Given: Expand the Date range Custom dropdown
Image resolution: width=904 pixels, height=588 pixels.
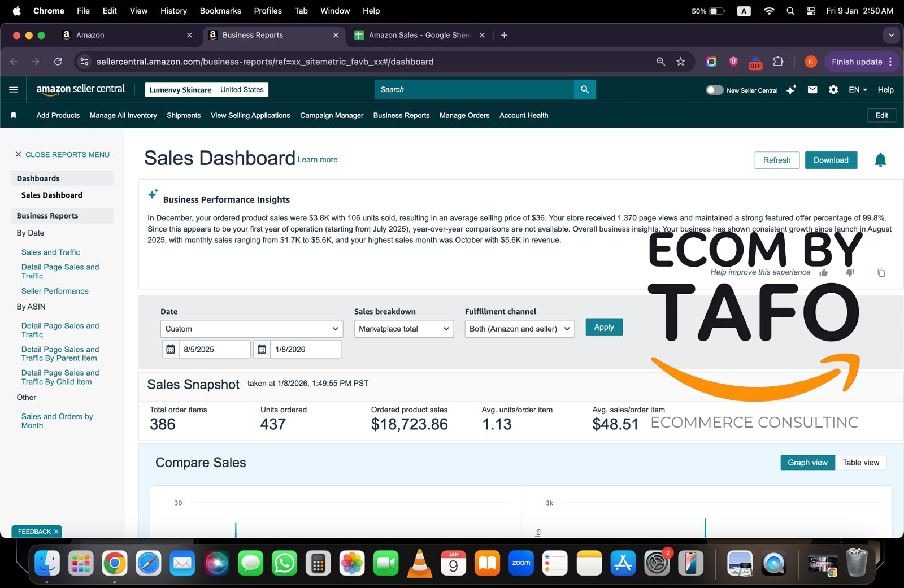Looking at the screenshot, I should [x=251, y=329].
